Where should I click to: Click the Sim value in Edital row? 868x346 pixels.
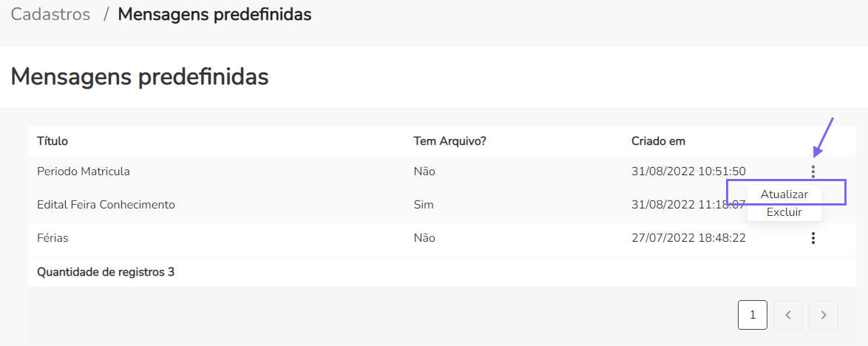[x=424, y=205]
